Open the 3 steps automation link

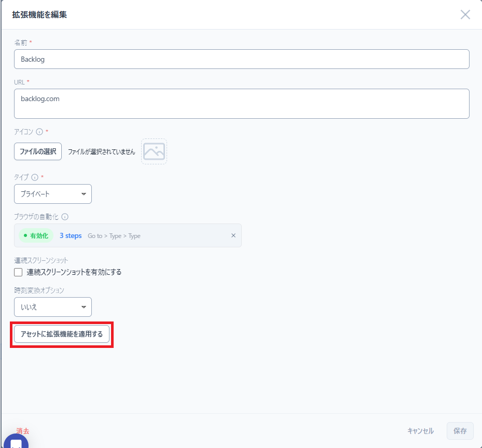click(71, 235)
